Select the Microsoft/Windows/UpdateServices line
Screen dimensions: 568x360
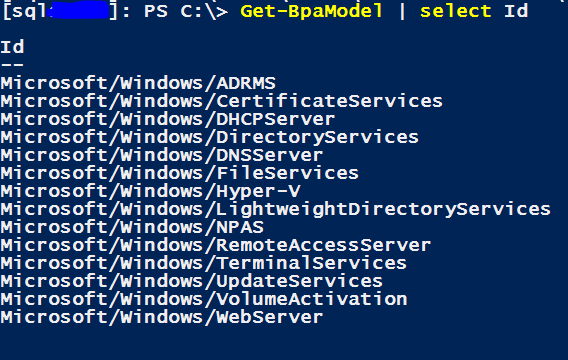pos(192,281)
